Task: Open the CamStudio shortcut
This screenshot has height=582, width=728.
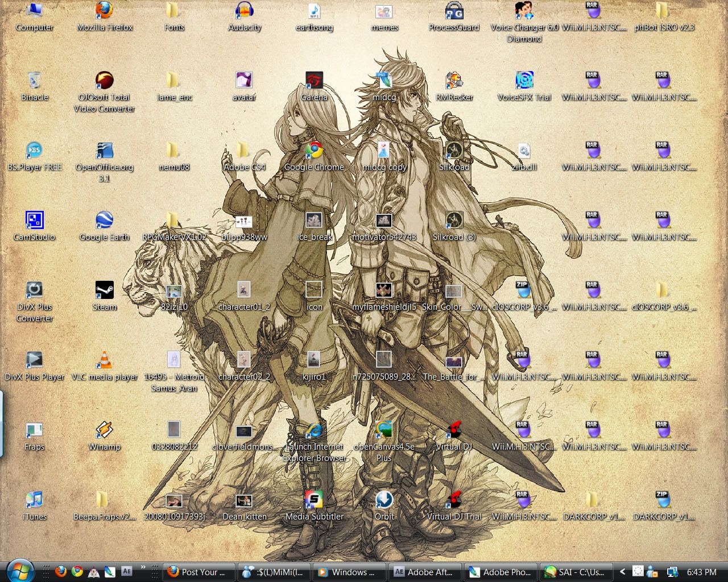Action: pos(35,226)
